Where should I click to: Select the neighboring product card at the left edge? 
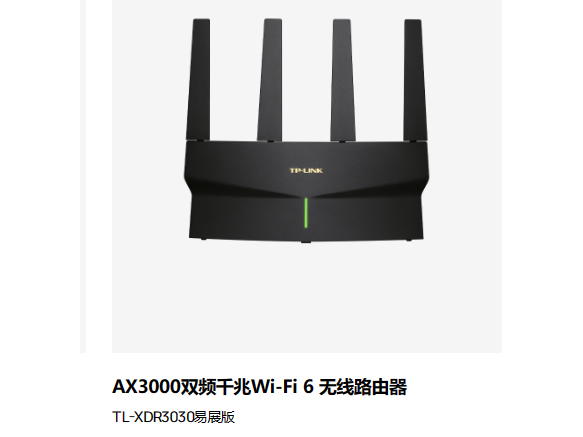[x=83, y=175]
